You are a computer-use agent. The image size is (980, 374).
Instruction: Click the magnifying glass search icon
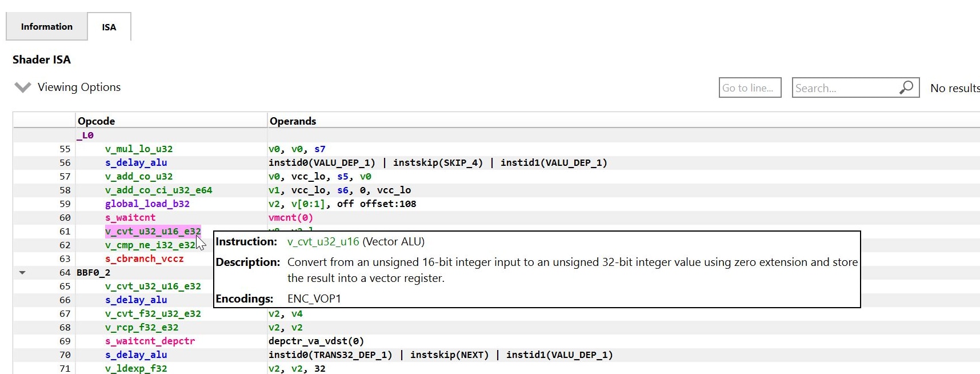pyautogui.click(x=906, y=87)
